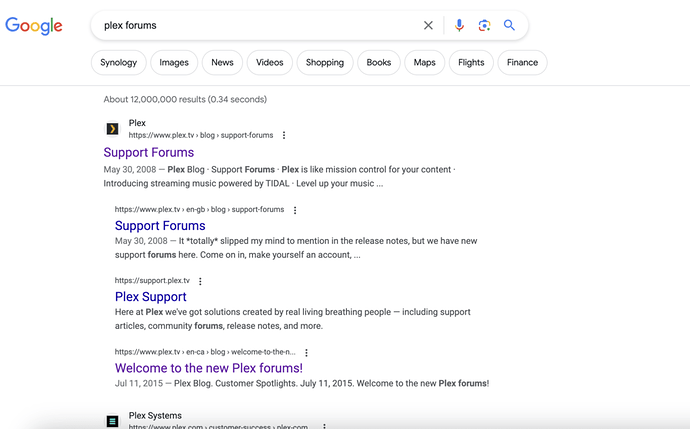Open the first Support Forums link

148,152
